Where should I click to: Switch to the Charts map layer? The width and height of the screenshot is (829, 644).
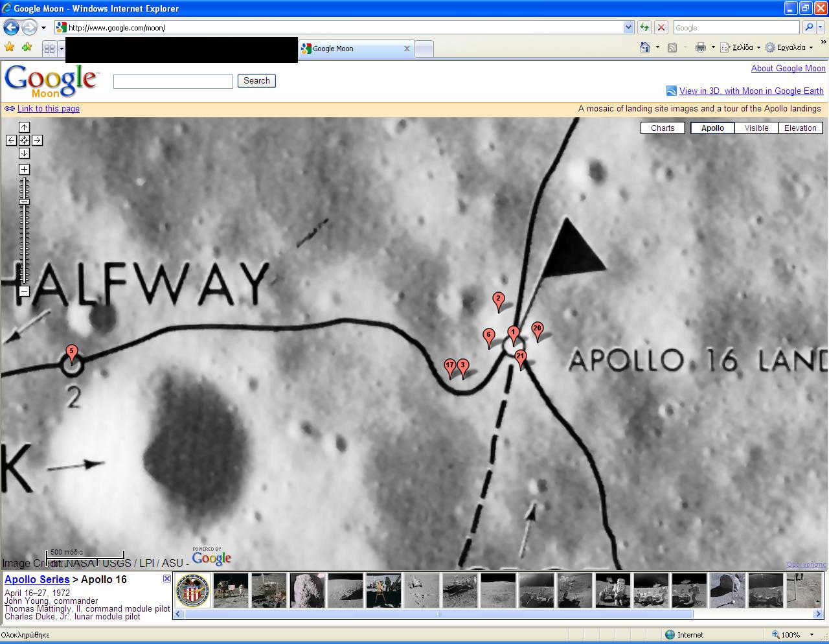(x=663, y=128)
